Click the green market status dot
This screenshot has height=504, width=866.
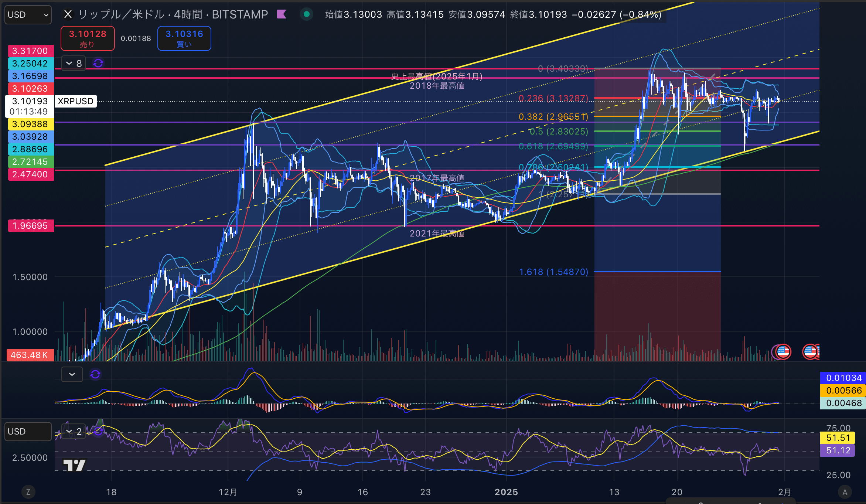[306, 14]
